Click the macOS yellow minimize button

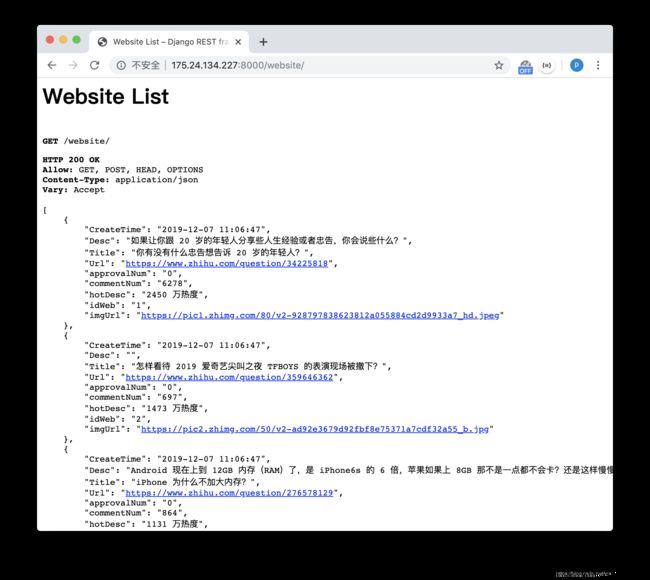63,39
